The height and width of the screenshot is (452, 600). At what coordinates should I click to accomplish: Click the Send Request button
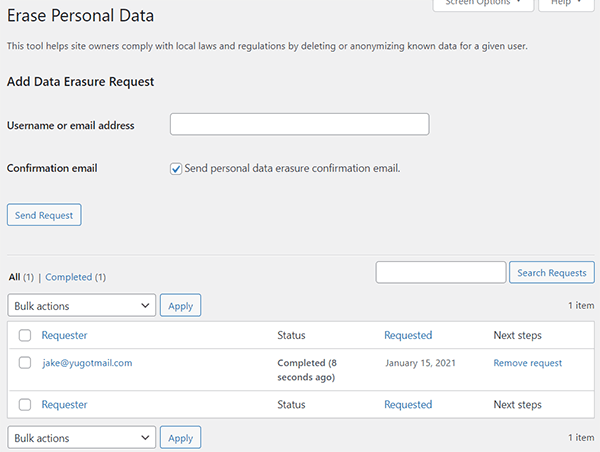[44, 215]
